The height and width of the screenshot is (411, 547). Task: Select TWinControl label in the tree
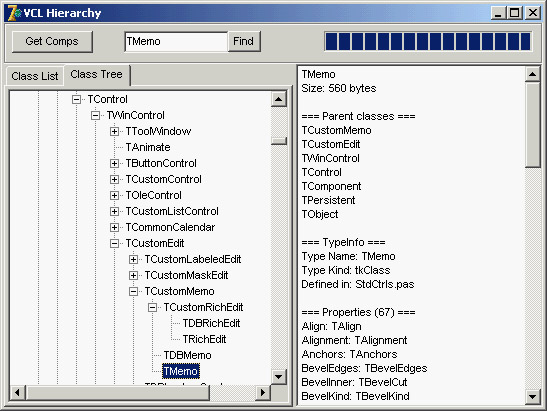136,115
